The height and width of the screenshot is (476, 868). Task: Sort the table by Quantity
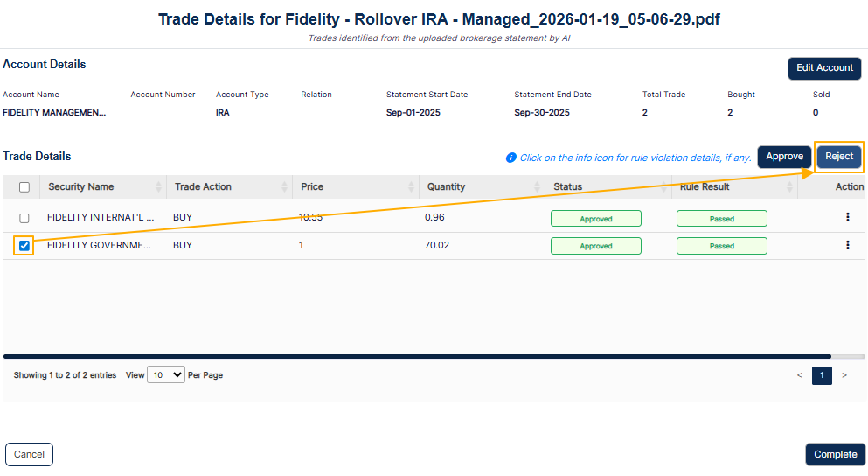click(537, 186)
